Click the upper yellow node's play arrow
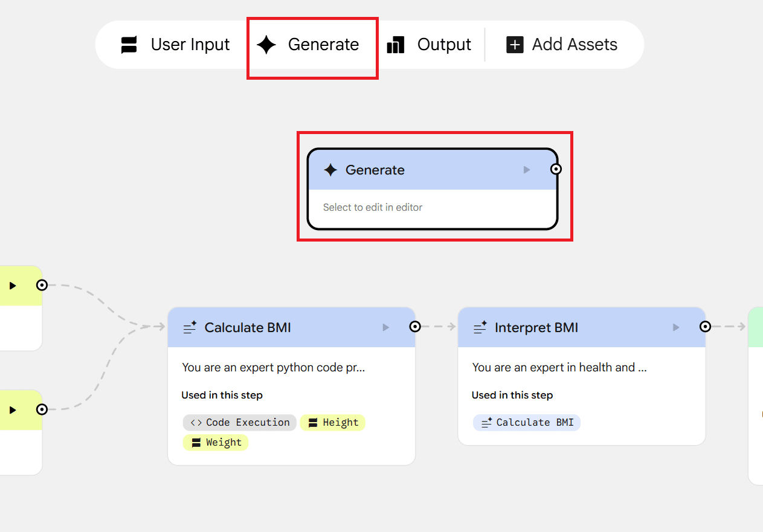 pyautogui.click(x=13, y=286)
